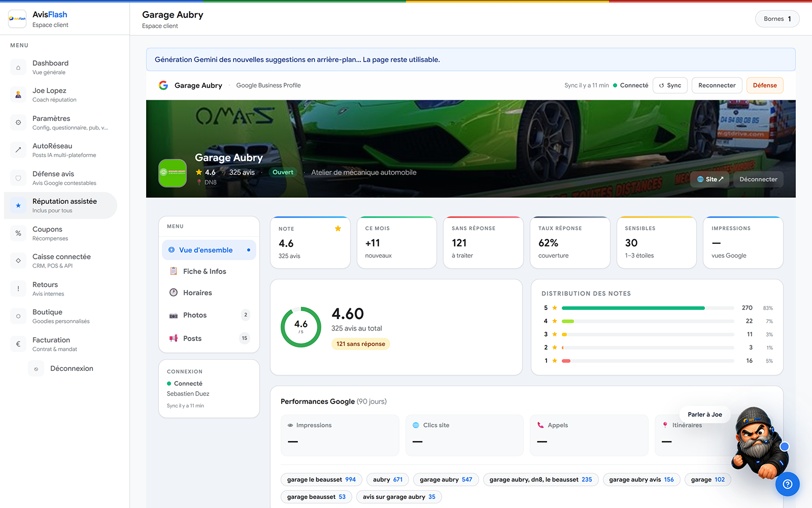Viewport: 812px width, 508px height.
Task: Click the Facturation euro icon
Action: point(18,344)
